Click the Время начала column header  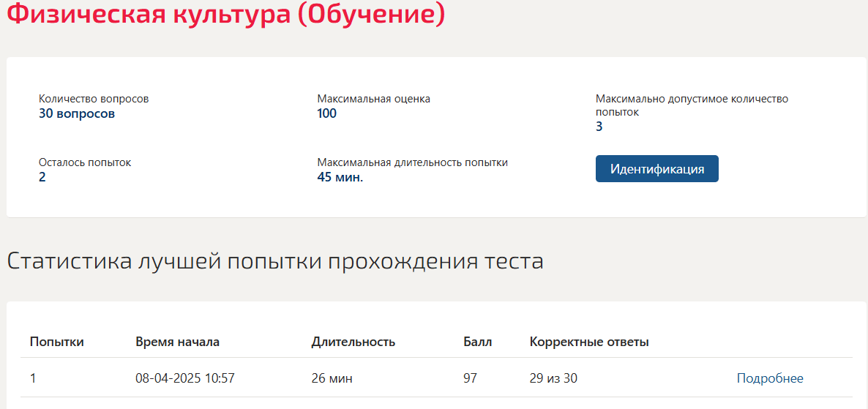[178, 342]
